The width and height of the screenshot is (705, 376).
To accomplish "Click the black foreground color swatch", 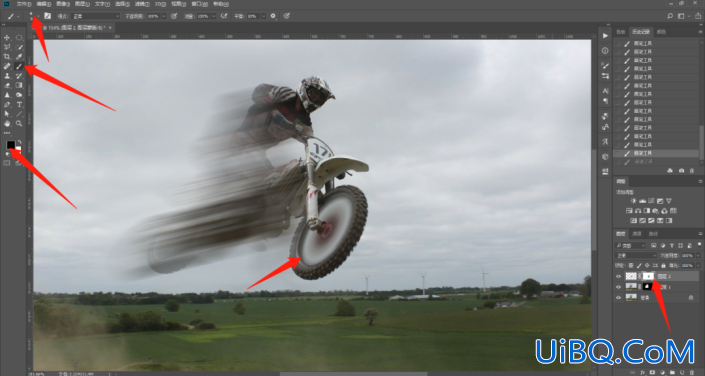I will tap(10, 145).
